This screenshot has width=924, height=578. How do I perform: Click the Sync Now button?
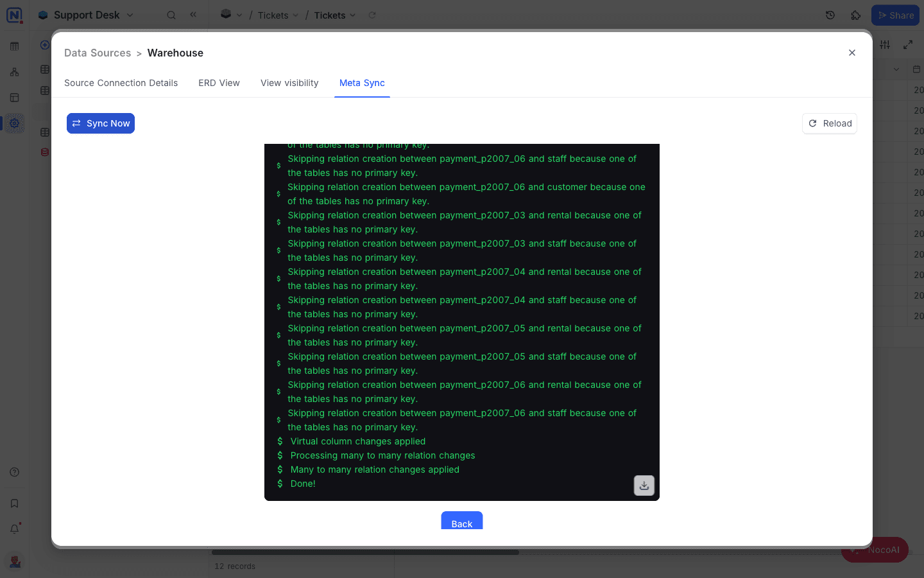(x=101, y=123)
